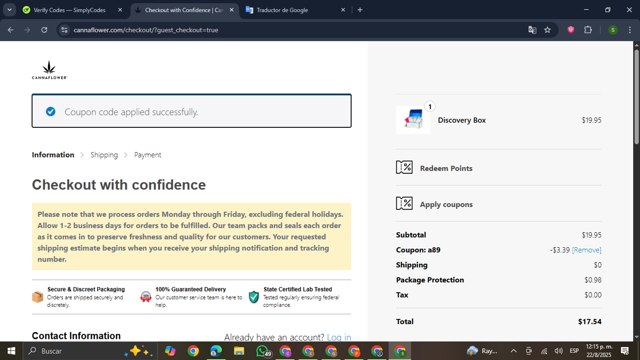Open the Windows Start menu

(11, 351)
